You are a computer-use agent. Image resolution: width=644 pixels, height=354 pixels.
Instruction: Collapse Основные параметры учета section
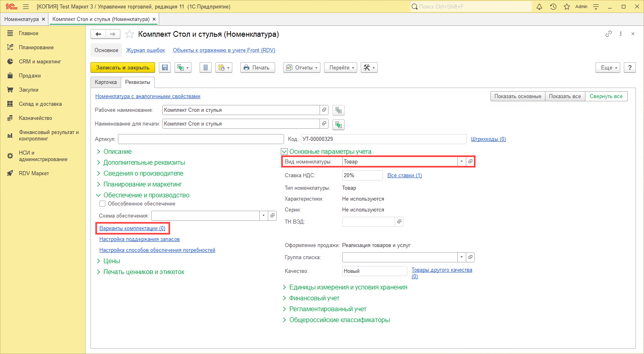(284, 152)
